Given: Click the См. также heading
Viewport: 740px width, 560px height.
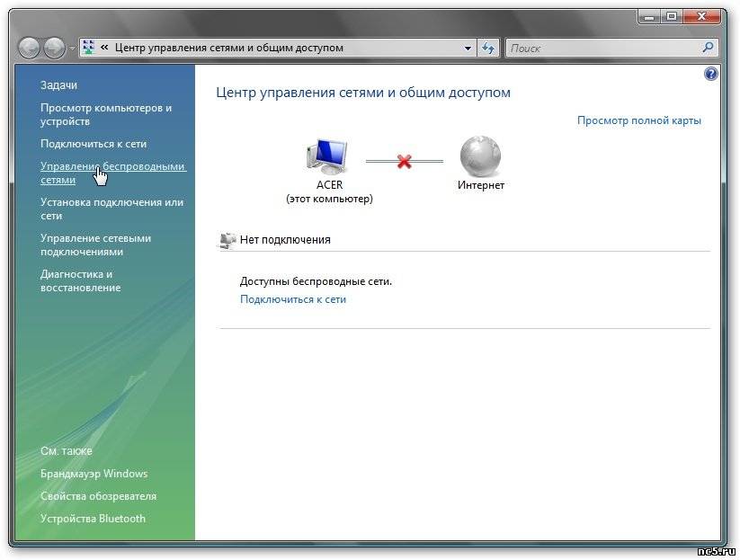Looking at the screenshot, I should [x=66, y=451].
